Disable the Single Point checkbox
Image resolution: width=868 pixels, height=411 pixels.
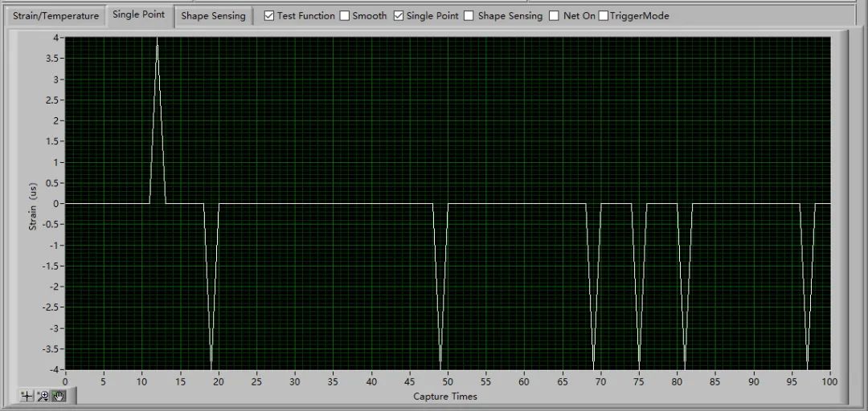399,16
